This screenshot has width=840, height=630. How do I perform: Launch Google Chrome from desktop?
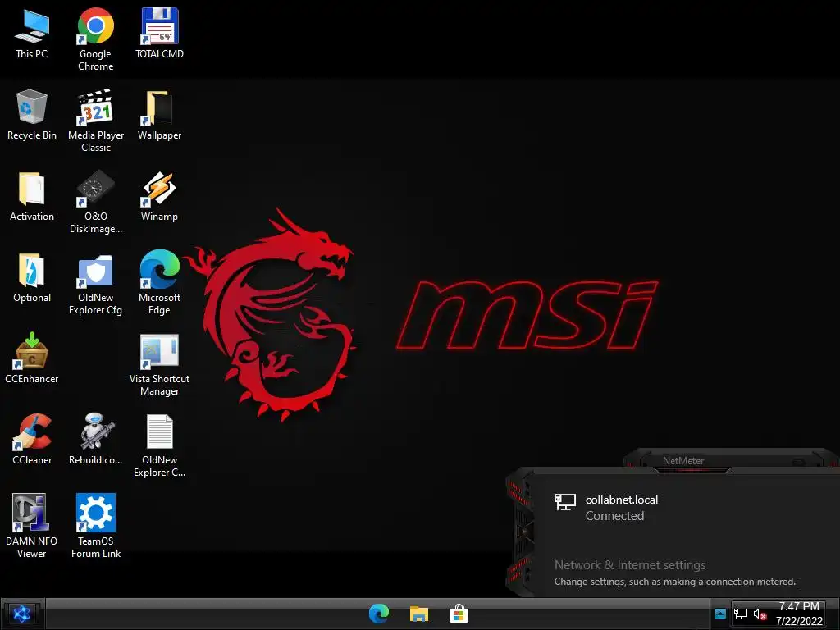pos(95,39)
